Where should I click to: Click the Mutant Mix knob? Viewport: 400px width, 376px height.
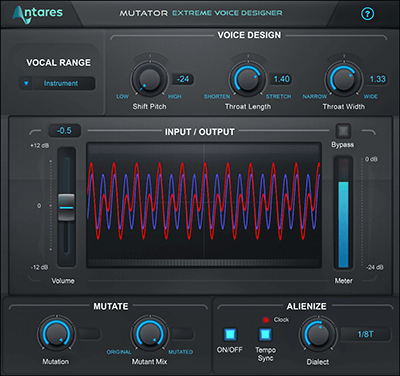click(x=149, y=334)
